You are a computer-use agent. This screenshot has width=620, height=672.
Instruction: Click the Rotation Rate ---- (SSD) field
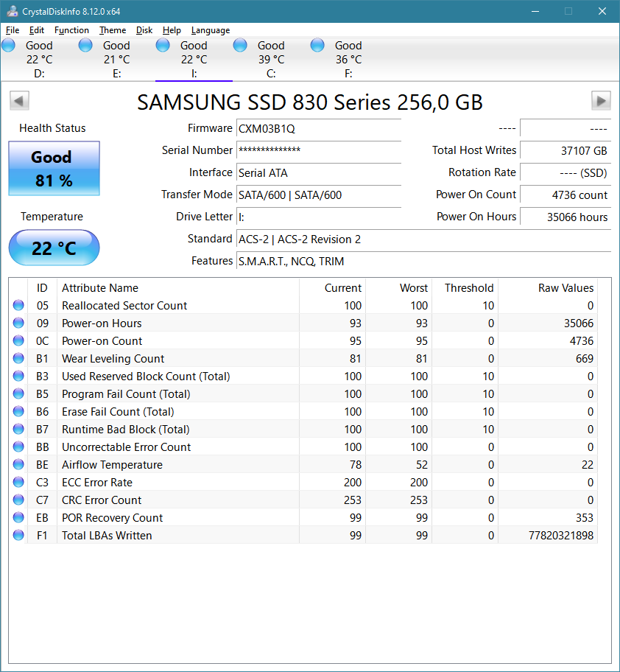[x=566, y=172]
